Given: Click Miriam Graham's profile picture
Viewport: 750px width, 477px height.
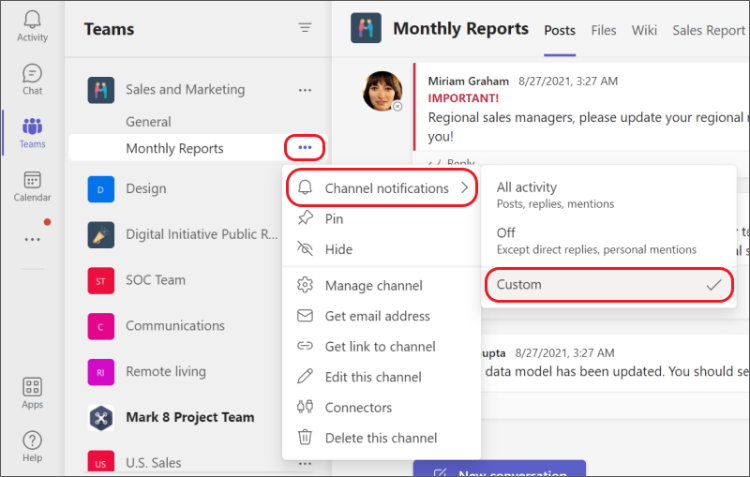Looking at the screenshot, I should (x=383, y=91).
